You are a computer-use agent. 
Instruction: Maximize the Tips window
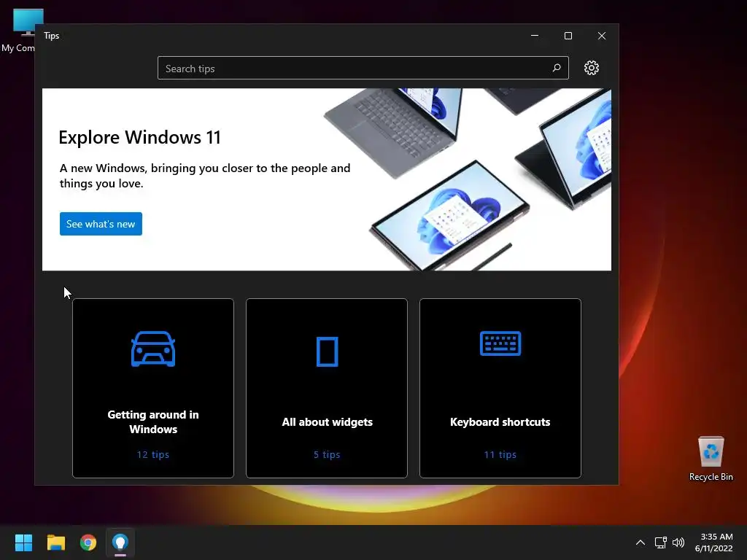click(x=568, y=36)
